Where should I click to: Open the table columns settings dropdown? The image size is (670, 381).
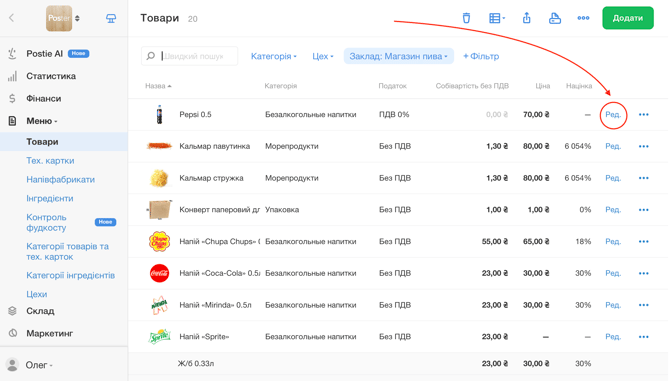497,18
